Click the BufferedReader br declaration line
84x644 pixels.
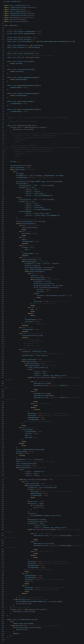pos(41,42)
